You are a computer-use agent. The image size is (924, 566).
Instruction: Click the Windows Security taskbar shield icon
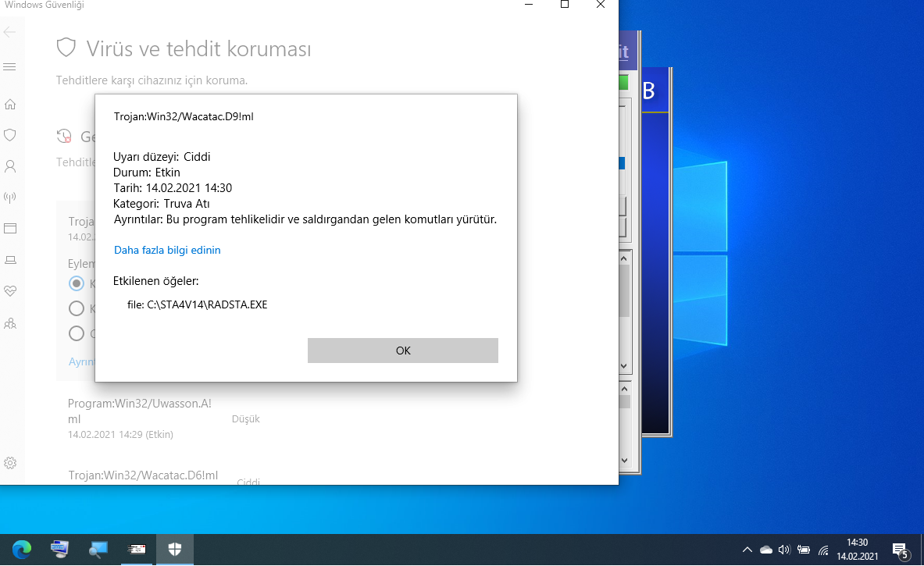pos(175,550)
